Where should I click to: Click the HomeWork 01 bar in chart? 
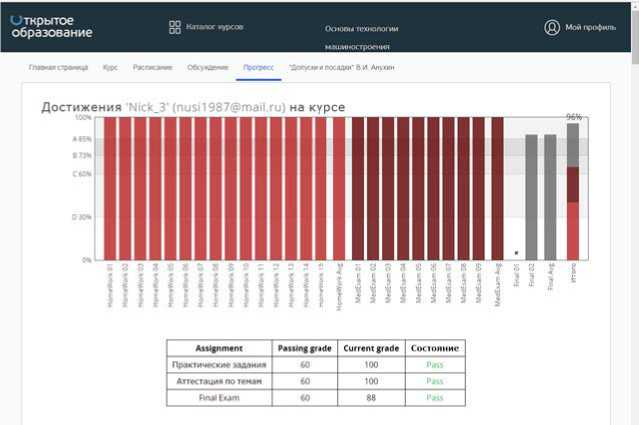click(109, 188)
